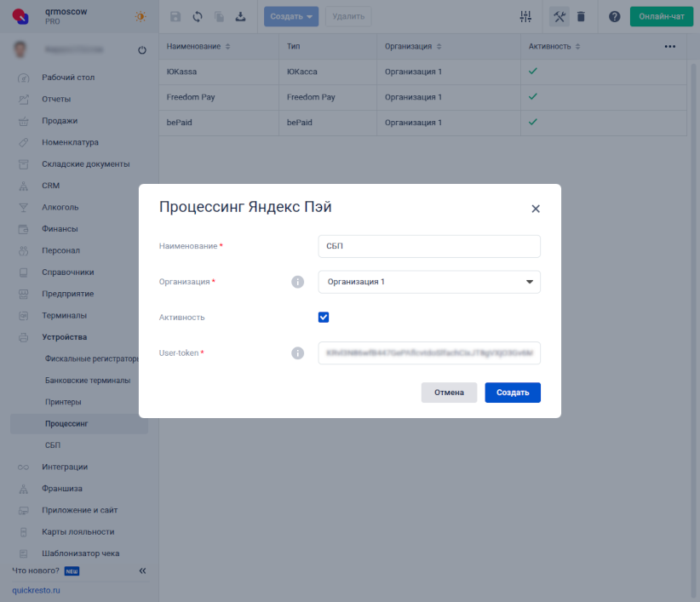Click the download export icon in toolbar
700x602 pixels.
coord(240,16)
